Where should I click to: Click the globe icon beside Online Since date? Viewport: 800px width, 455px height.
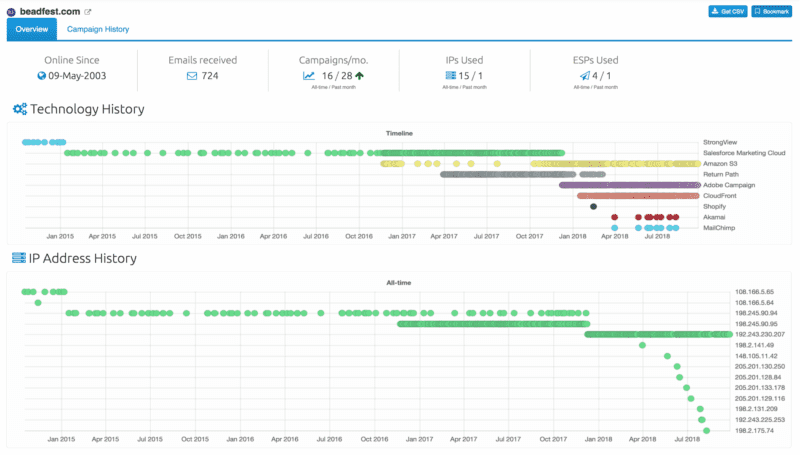(41, 75)
